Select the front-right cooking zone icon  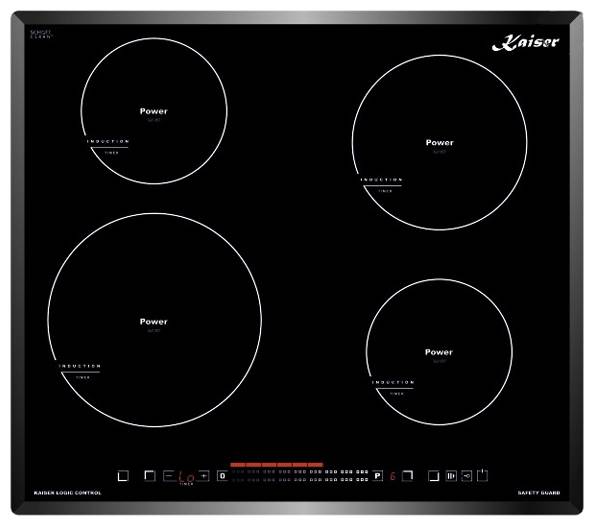coord(433,476)
